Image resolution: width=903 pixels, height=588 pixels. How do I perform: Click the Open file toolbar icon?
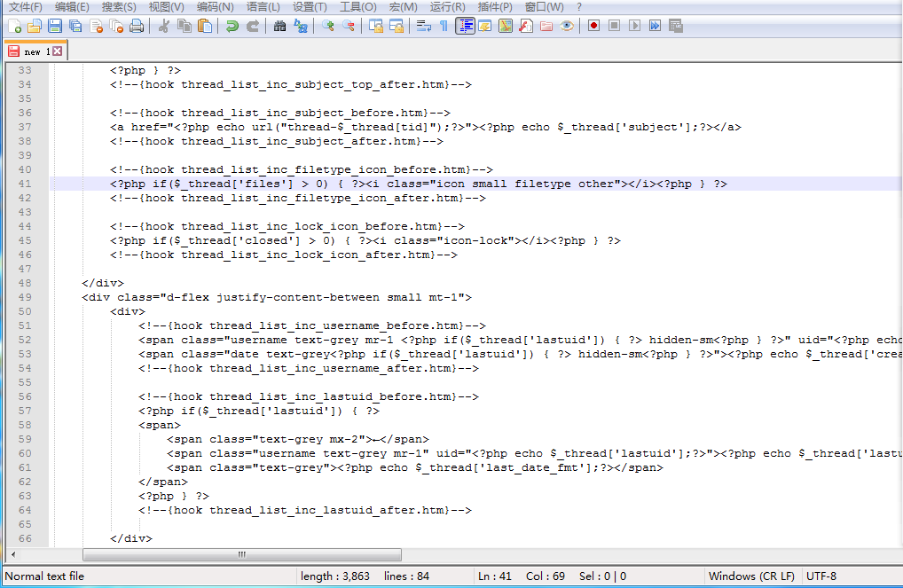35,26
